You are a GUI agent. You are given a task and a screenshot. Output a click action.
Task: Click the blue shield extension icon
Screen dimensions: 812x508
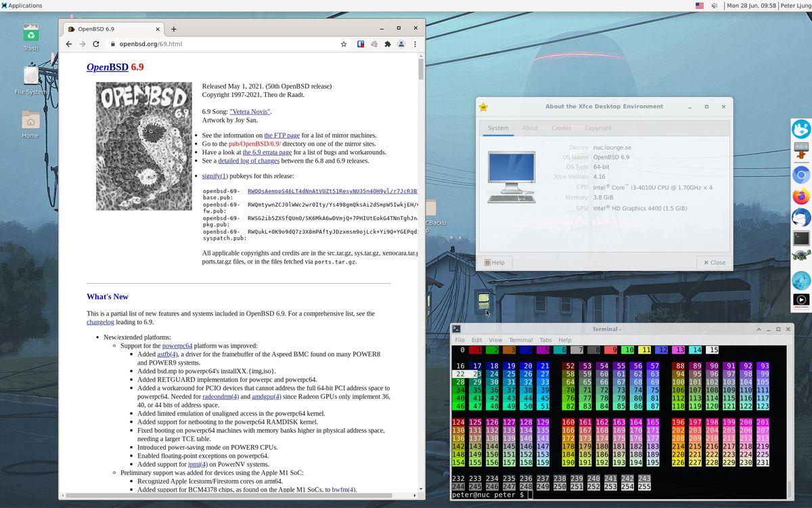coord(361,44)
